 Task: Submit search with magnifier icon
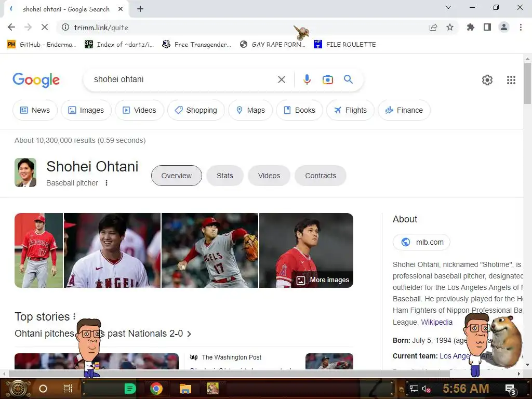(349, 79)
